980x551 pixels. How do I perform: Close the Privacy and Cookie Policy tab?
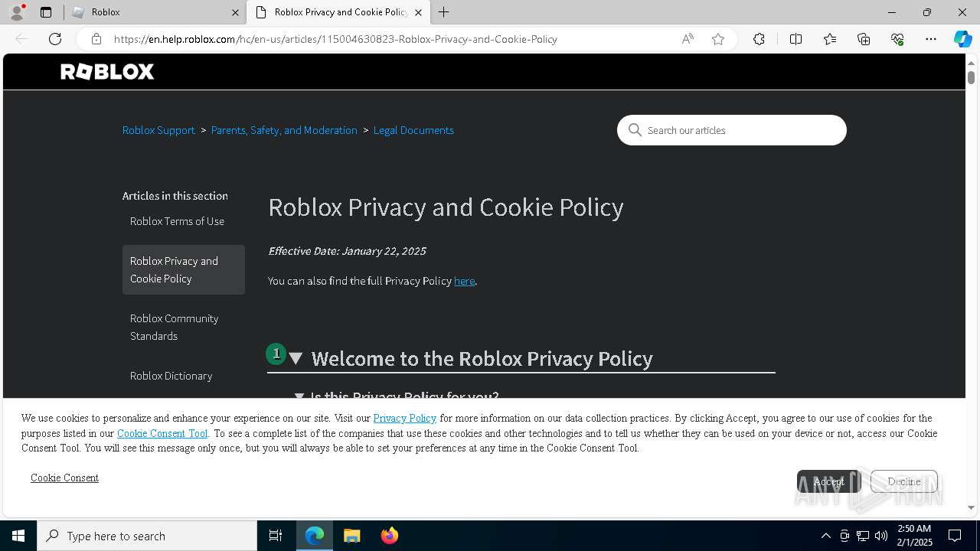(x=418, y=12)
